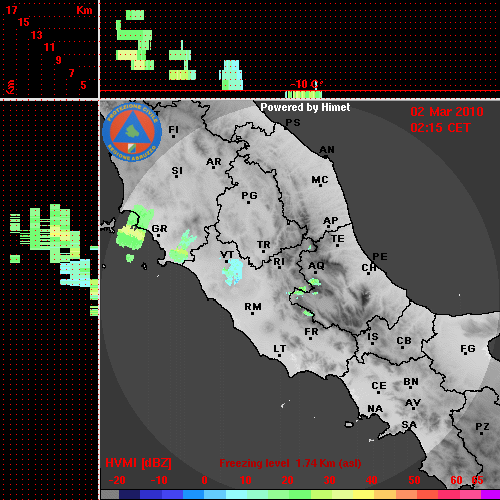
Task: Pick the gray swatch at the color bar start
Action: (110, 494)
